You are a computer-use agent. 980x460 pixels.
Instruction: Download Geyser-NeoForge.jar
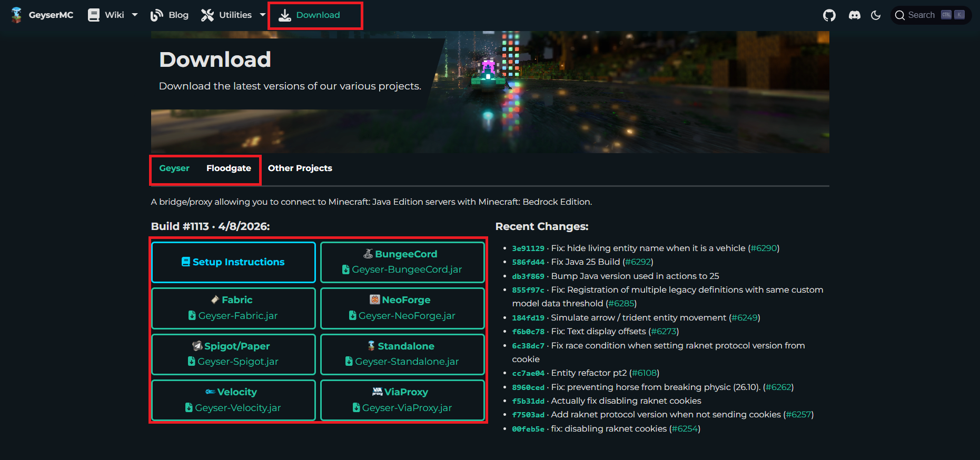click(x=402, y=308)
